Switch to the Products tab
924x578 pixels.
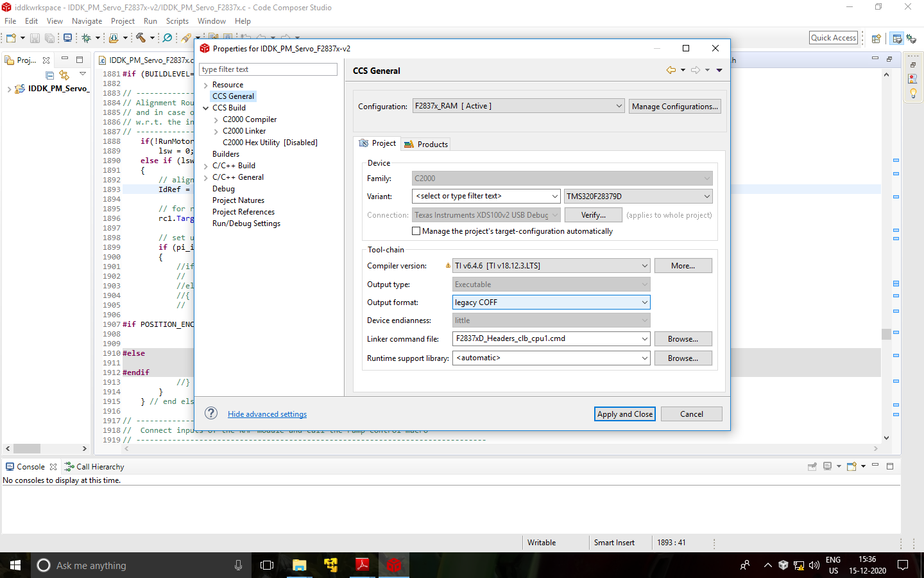[426, 144]
